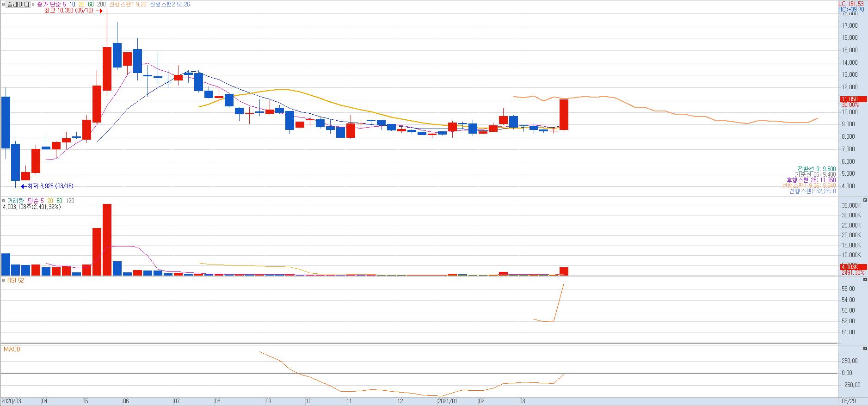Image resolution: width=868 pixels, height=406 pixels.
Task: Click the 플레이디 stock name button
Action: coord(18,4)
